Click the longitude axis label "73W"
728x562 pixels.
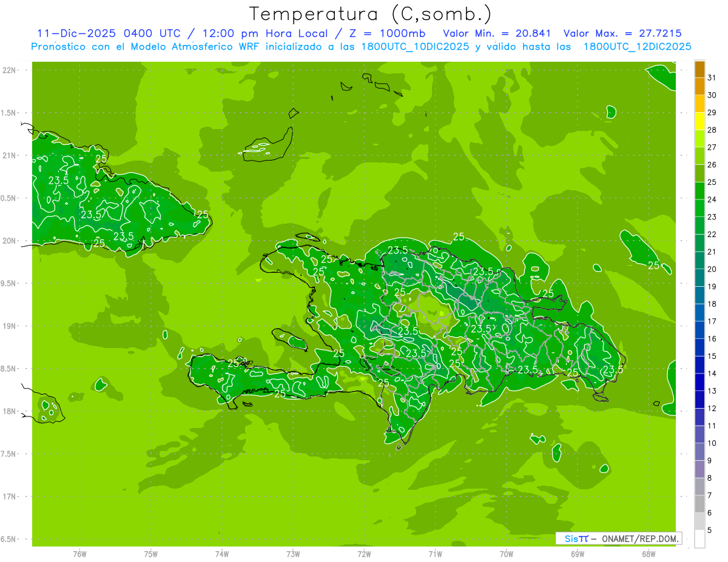point(293,554)
